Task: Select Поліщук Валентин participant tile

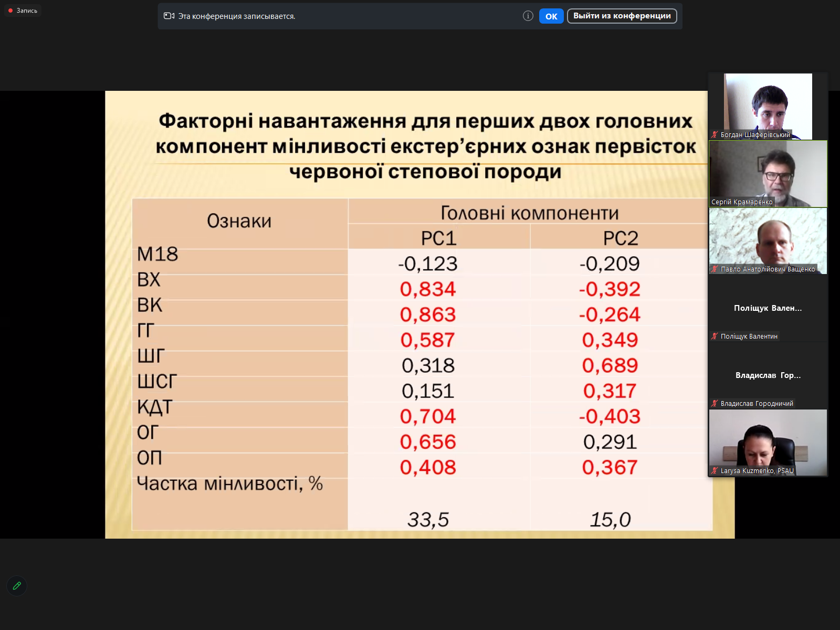Action: coord(768,308)
